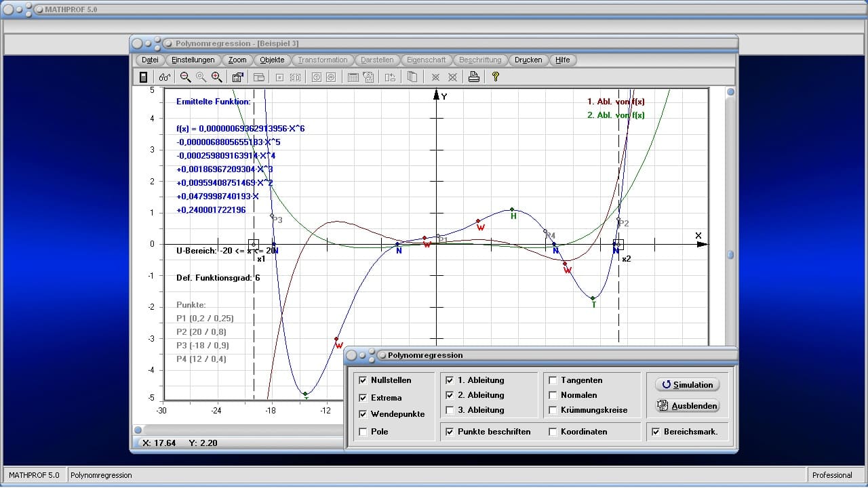Click the single-frame square toolbar icon
The image size is (868, 488).
click(x=279, y=77)
